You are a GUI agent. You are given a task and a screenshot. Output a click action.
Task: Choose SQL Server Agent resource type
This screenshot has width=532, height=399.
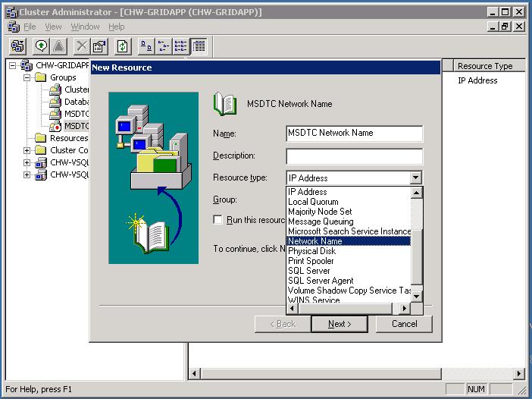tap(349, 281)
